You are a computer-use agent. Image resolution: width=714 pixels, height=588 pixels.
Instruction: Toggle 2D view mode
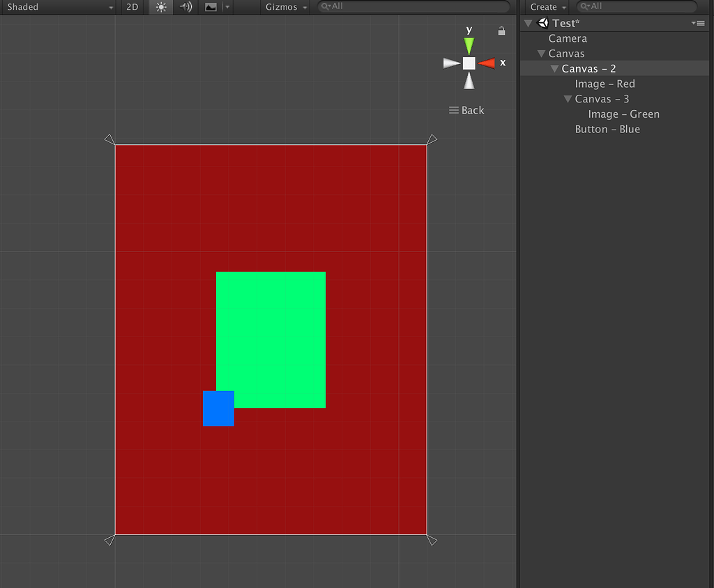pos(132,7)
